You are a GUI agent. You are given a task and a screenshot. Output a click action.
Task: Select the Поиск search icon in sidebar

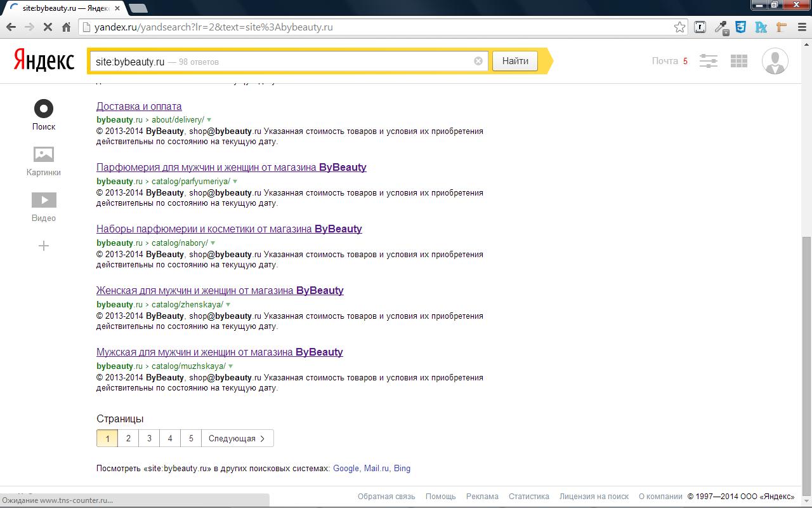tap(44, 109)
